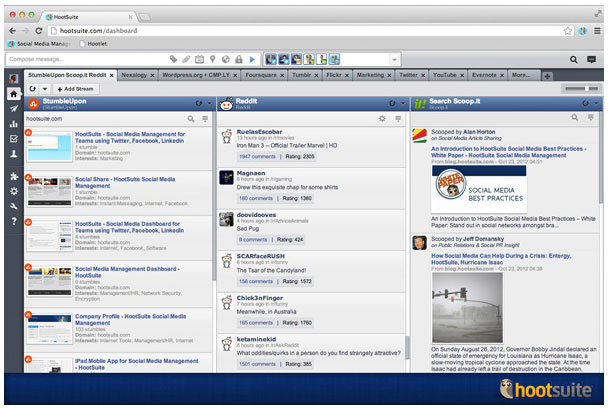Refresh the StumbleUpon stream
Viewport: 608px width, 408px height.
coord(199,103)
